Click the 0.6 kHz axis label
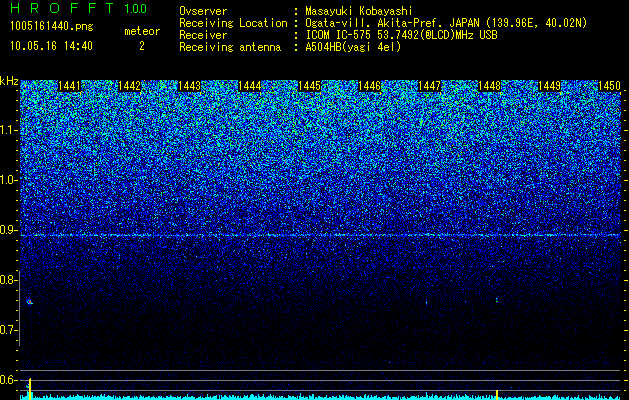The width and height of the screenshot is (629, 400). [x=8, y=380]
